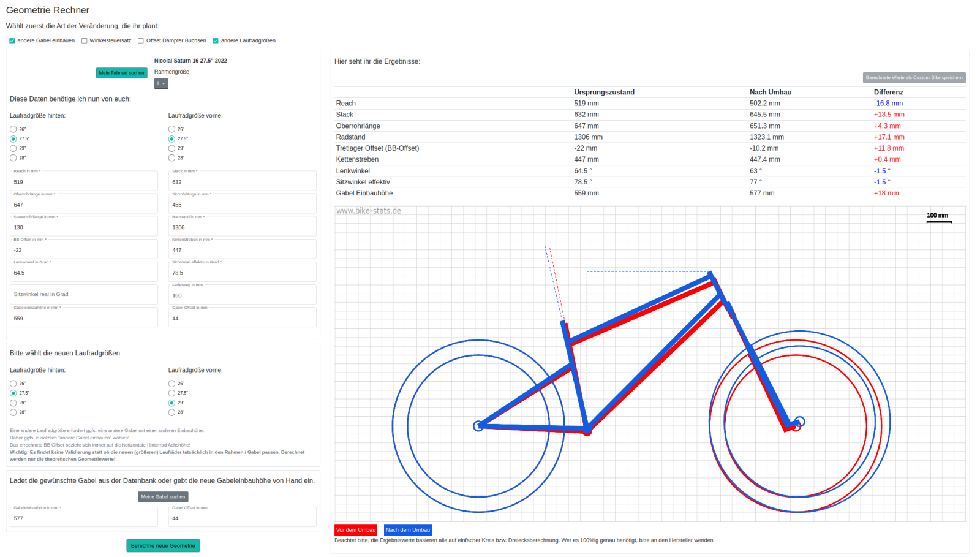Toggle the "andere Laufradgrößen" checkbox

pyautogui.click(x=216, y=41)
